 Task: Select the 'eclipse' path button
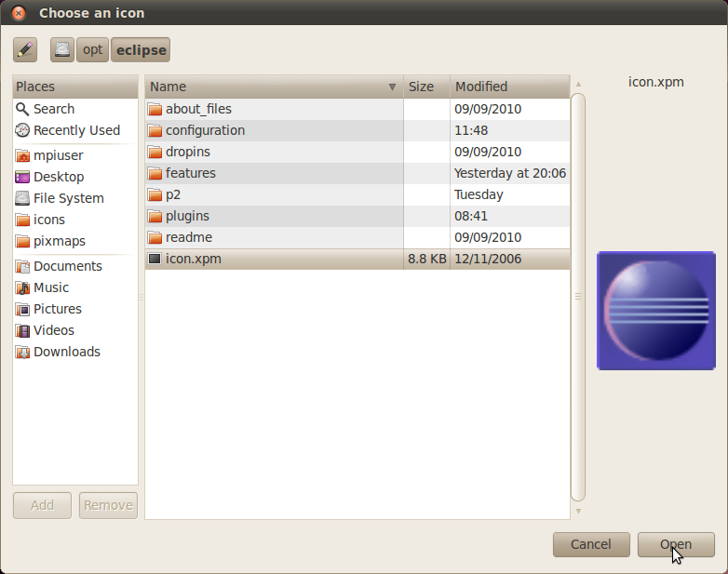pyautogui.click(x=141, y=49)
